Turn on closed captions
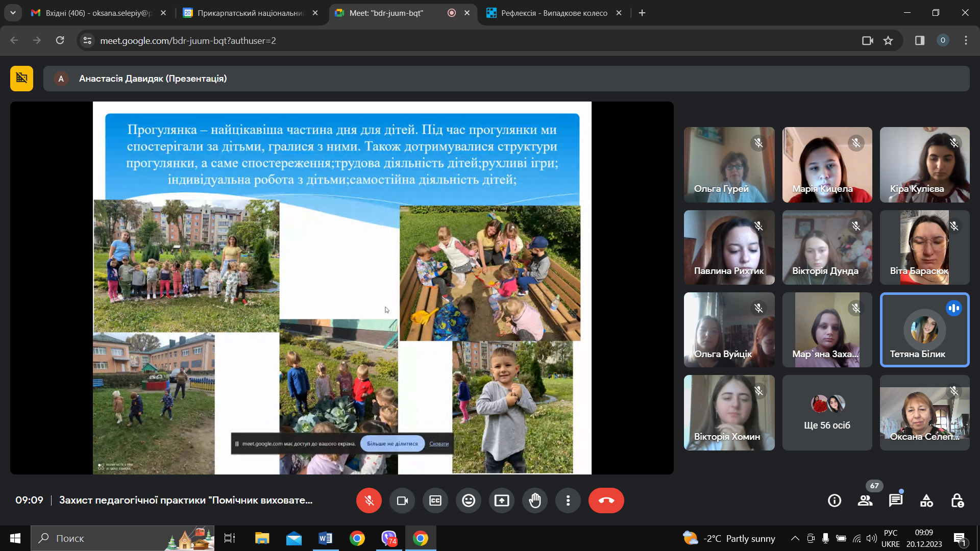Screen dimensions: 980x551 pyautogui.click(x=435, y=500)
